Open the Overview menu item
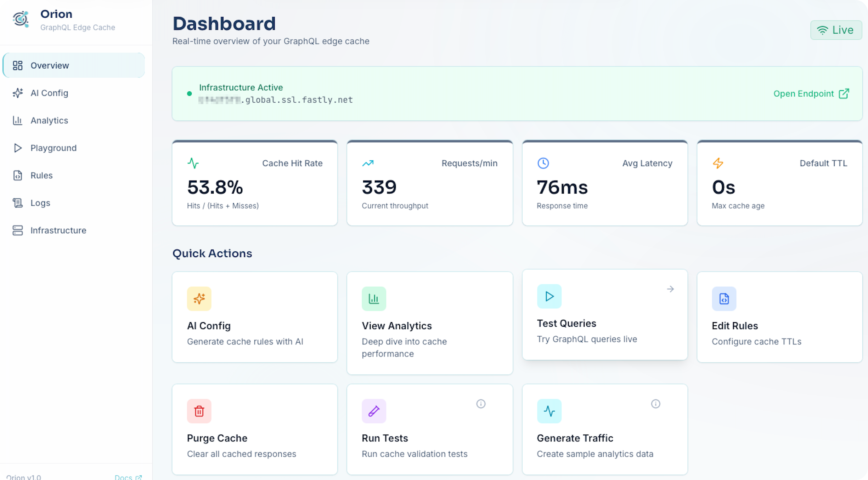868x480 pixels. pyautogui.click(x=74, y=65)
